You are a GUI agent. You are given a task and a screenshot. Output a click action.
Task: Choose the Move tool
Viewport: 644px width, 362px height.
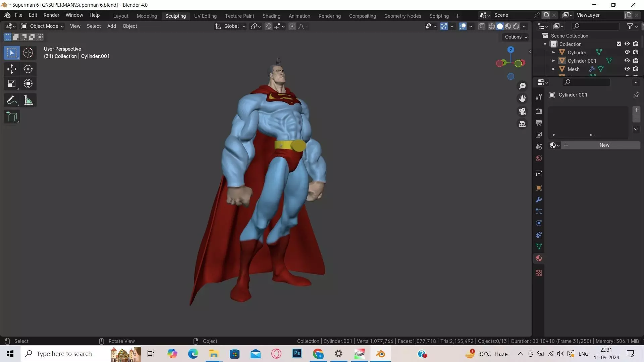[12, 69]
